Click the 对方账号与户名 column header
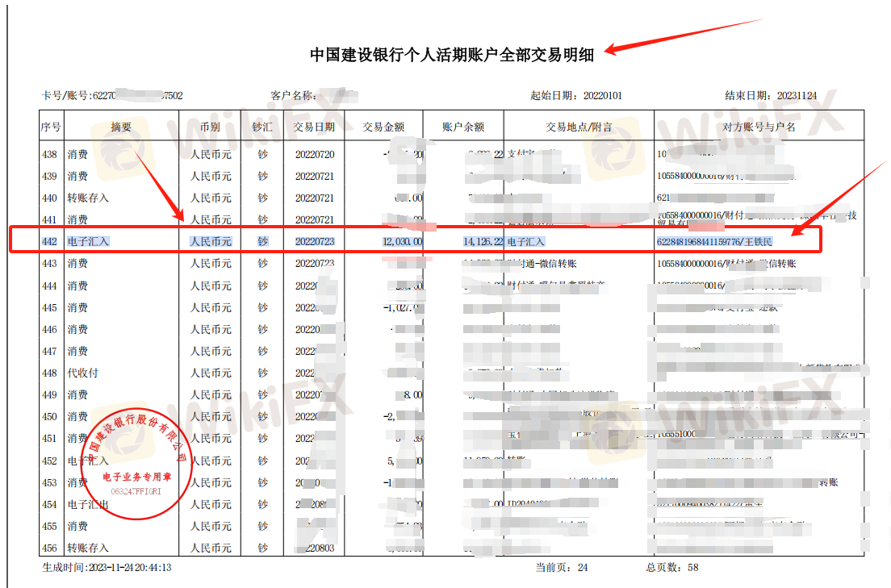Image resolution: width=891 pixels, height=588 pixels. click(x=759, y=127)
